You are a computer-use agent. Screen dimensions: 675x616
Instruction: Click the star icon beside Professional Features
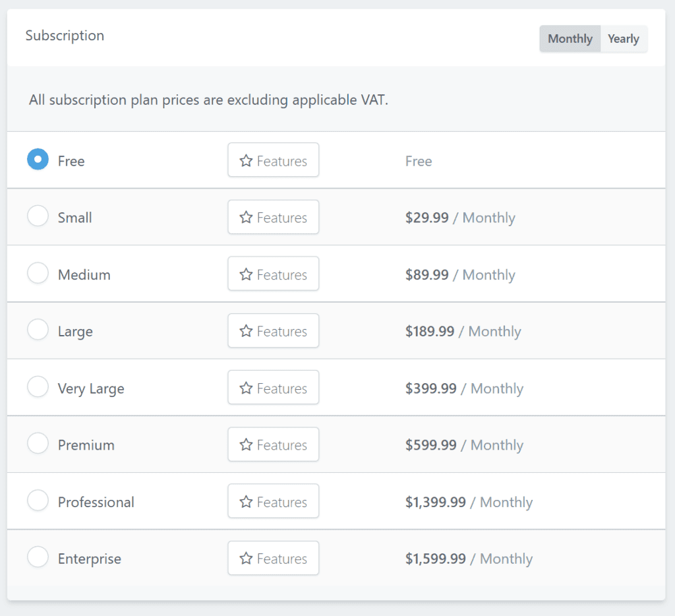(x=247, y=501)
